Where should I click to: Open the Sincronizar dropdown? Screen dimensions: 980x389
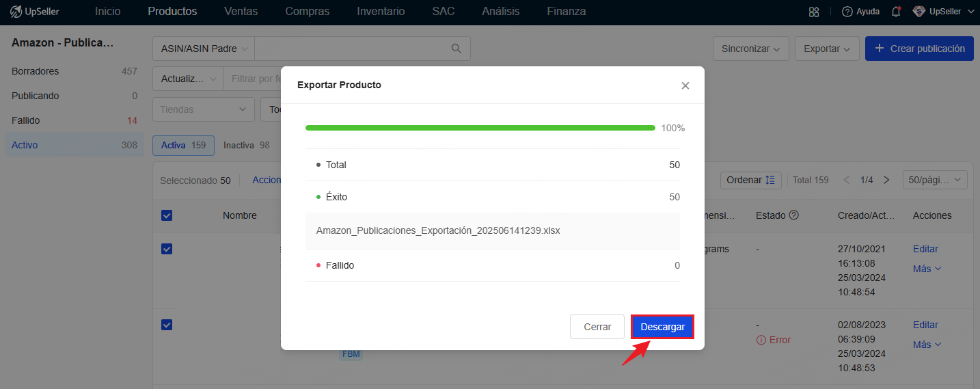[x=751, y=49]
